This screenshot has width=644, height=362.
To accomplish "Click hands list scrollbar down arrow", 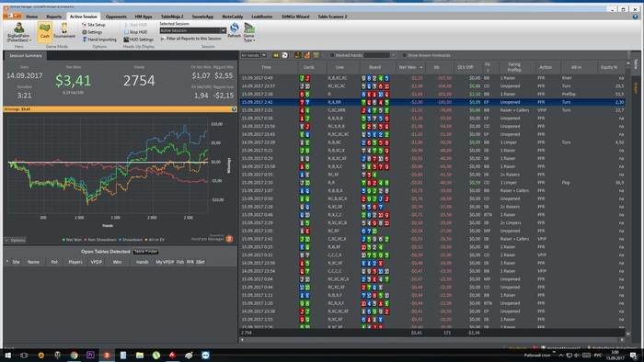I will pos(628,334).
